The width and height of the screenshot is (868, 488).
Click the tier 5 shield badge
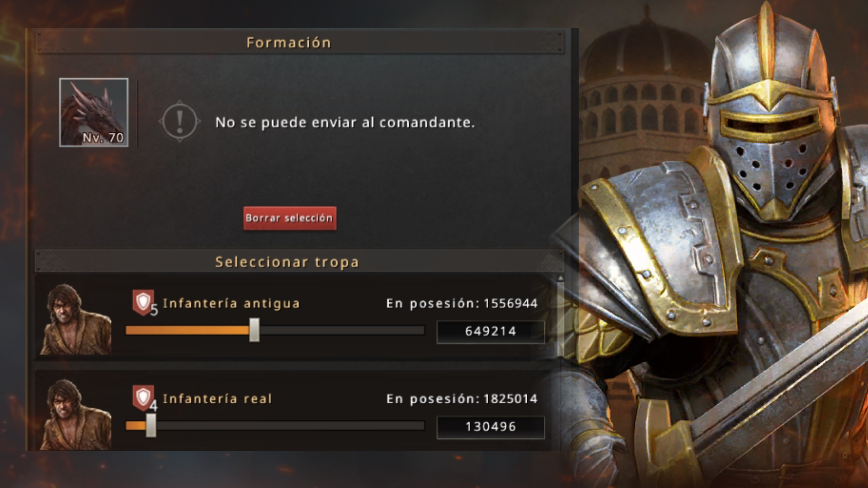tap(143, 302)
